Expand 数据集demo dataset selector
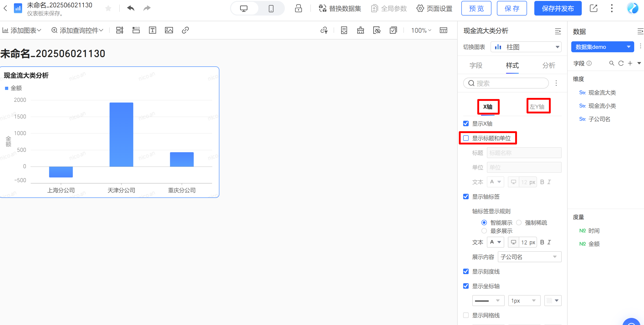The image size is (644, 325). [x=602, y=47]
